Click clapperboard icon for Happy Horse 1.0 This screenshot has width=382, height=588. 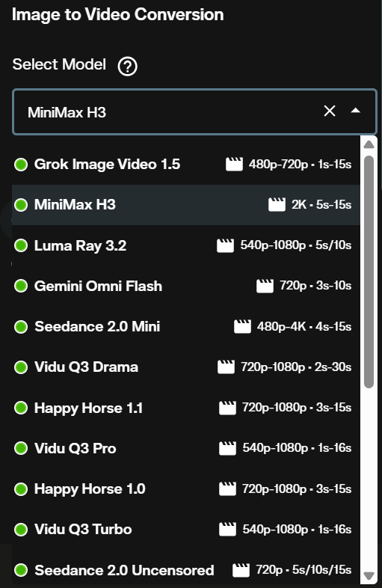point(227,489)
